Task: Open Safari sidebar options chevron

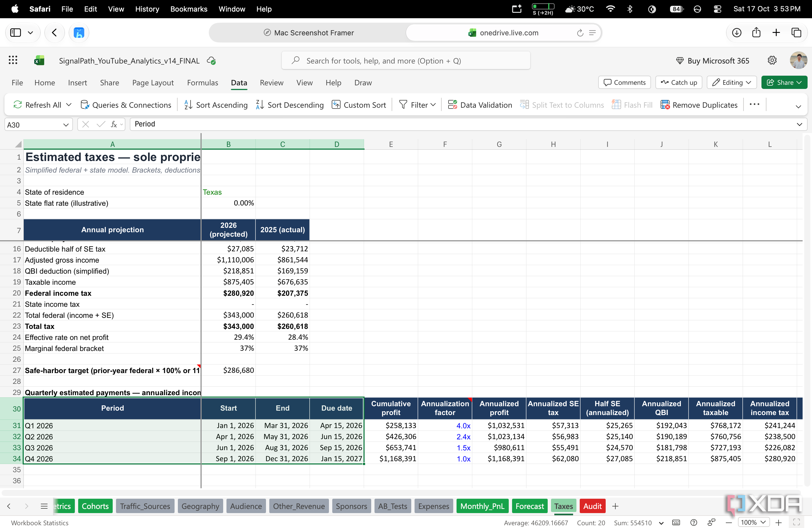Action: click(30, 33)
